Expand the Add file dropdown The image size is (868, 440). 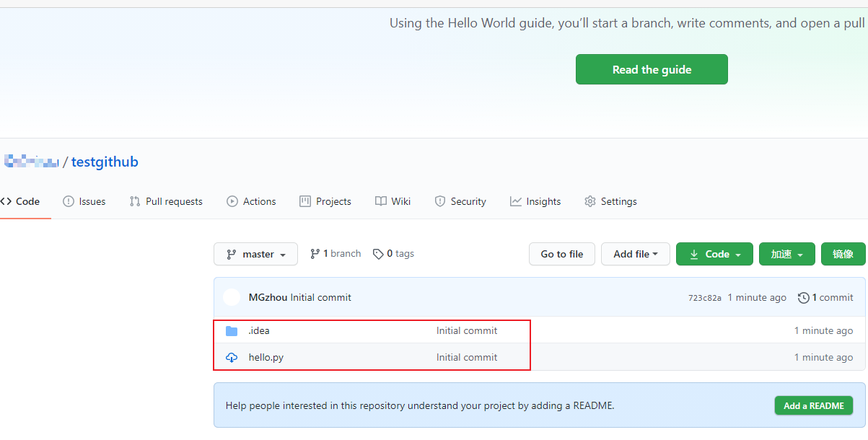[636, 254]
